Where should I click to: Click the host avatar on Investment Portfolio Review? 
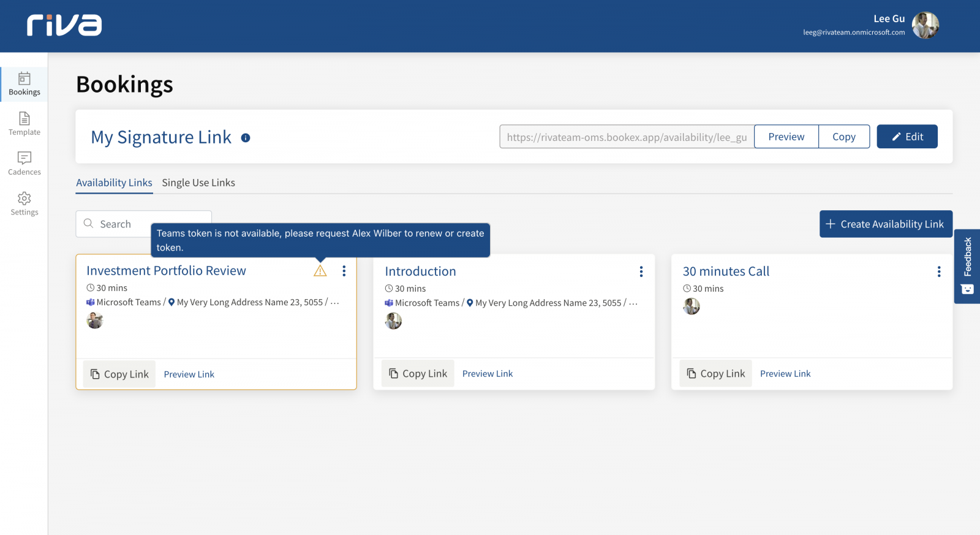point(95,321)
